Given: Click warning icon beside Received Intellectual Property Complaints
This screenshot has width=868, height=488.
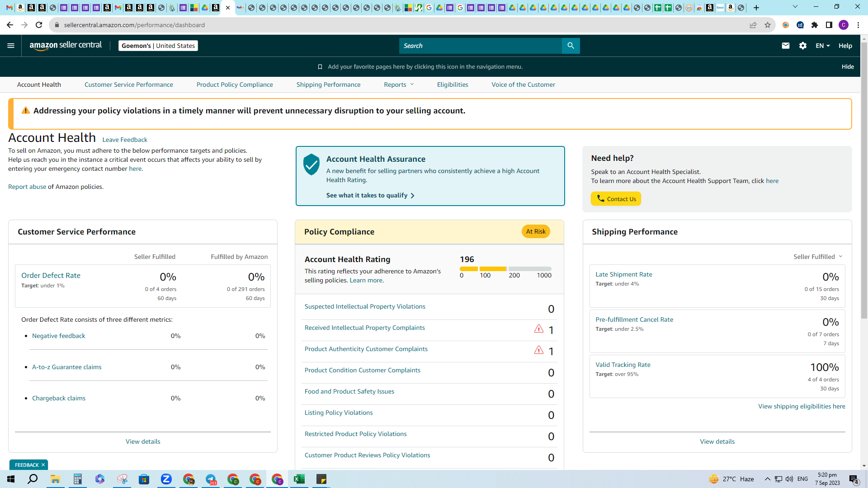Looking at the screenshot, I should (538, 329).
